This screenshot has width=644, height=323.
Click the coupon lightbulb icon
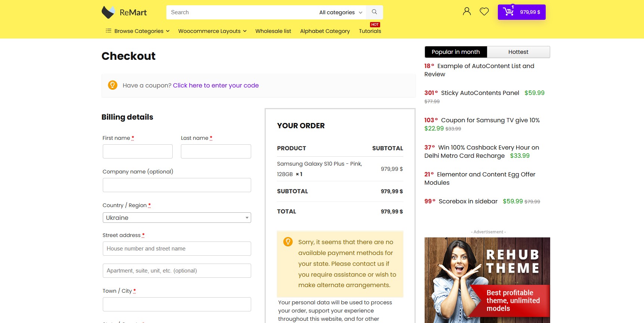point(113,85)
